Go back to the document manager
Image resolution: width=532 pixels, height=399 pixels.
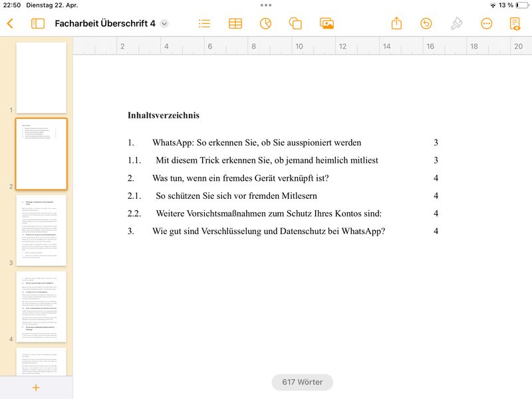click(x=10, y=23)
